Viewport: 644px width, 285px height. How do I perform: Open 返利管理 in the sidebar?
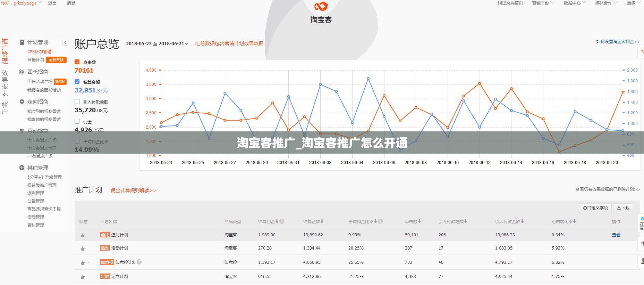point(36,193)
